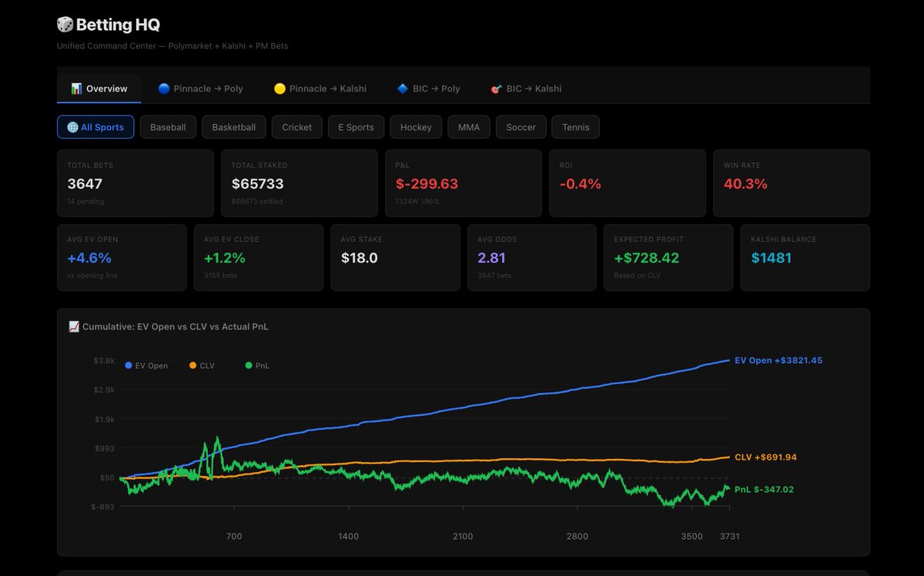Click the Avg EV Open +4.6% value
Viewport: 924px width, 576px height.
(89, 258)
